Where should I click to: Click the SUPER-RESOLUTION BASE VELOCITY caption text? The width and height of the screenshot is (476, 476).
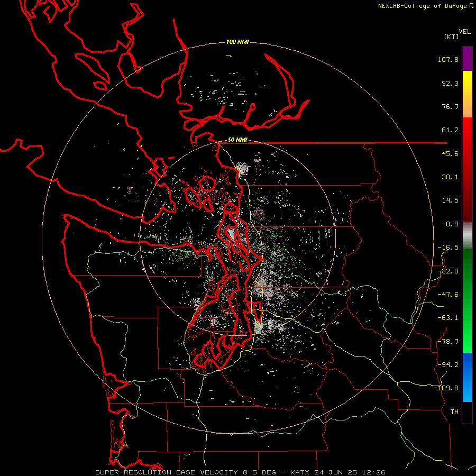(167, 472)
